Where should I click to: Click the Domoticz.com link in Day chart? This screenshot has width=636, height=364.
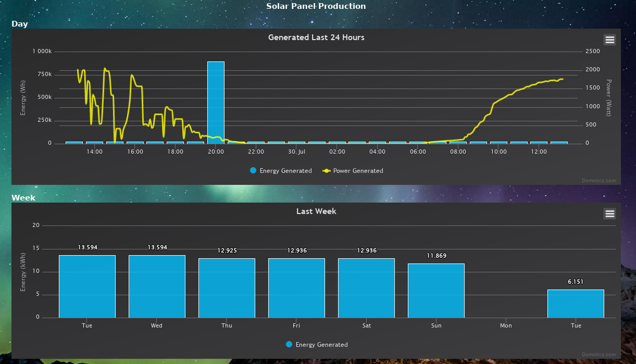(x=598, y=181)
